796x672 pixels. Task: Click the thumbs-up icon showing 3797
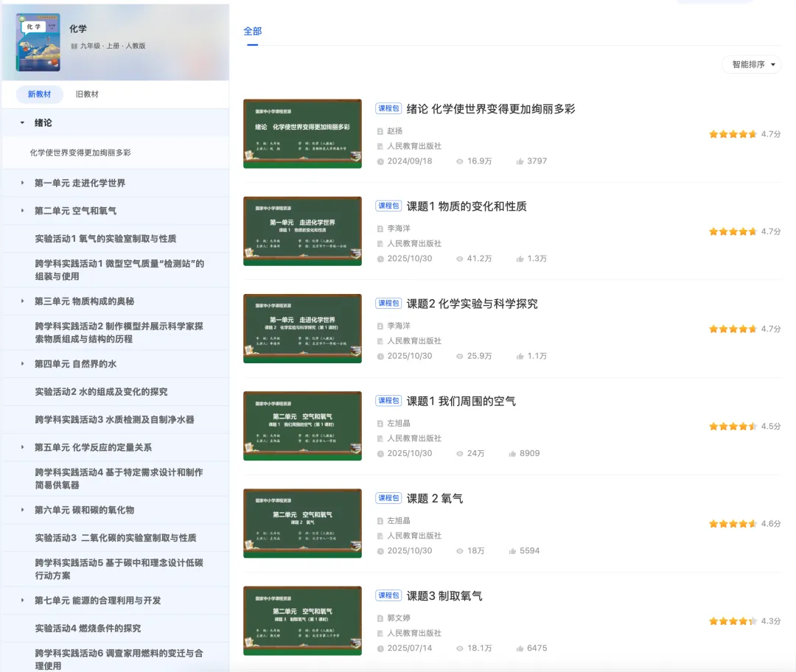click(520, 161)
